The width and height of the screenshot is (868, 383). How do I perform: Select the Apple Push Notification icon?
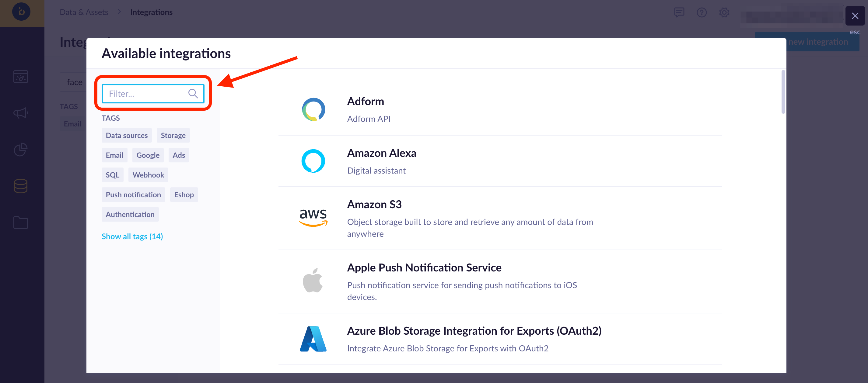[313, 281]
